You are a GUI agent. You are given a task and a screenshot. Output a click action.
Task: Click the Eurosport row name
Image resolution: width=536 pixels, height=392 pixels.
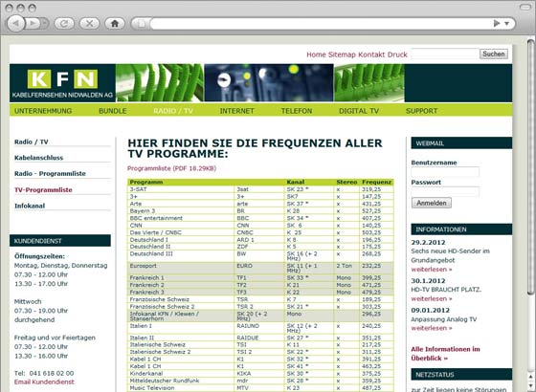(x=143, y=266)
